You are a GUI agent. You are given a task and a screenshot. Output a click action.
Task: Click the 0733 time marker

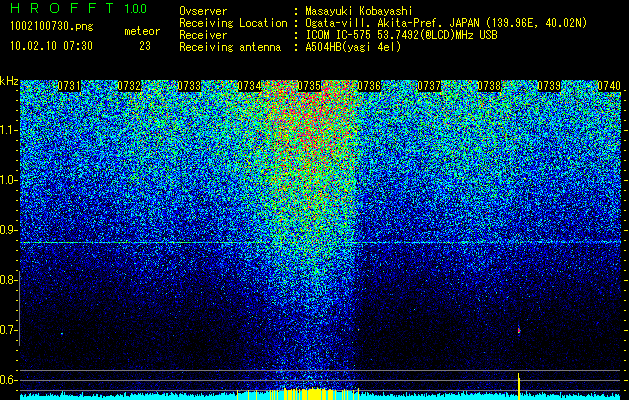pos(189,86)
